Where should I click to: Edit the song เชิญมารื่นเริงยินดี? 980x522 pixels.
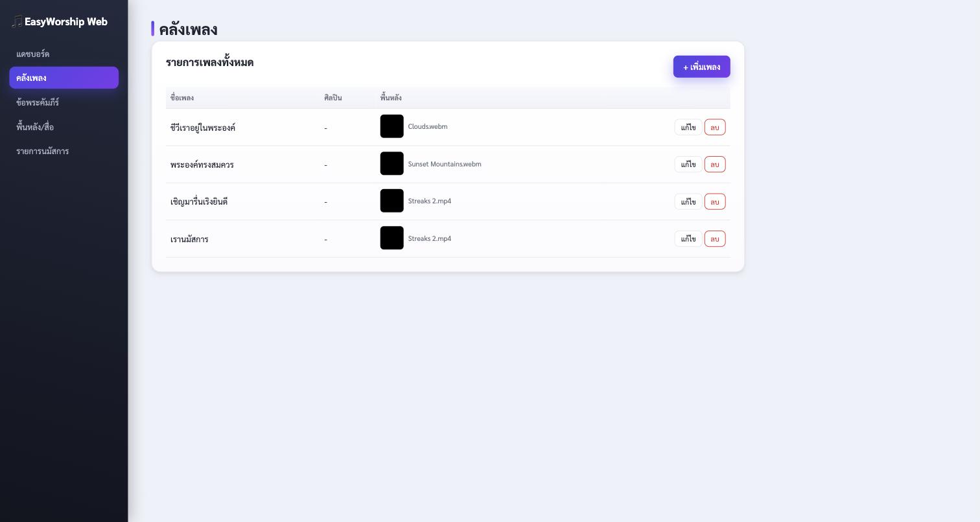point(688,202)
